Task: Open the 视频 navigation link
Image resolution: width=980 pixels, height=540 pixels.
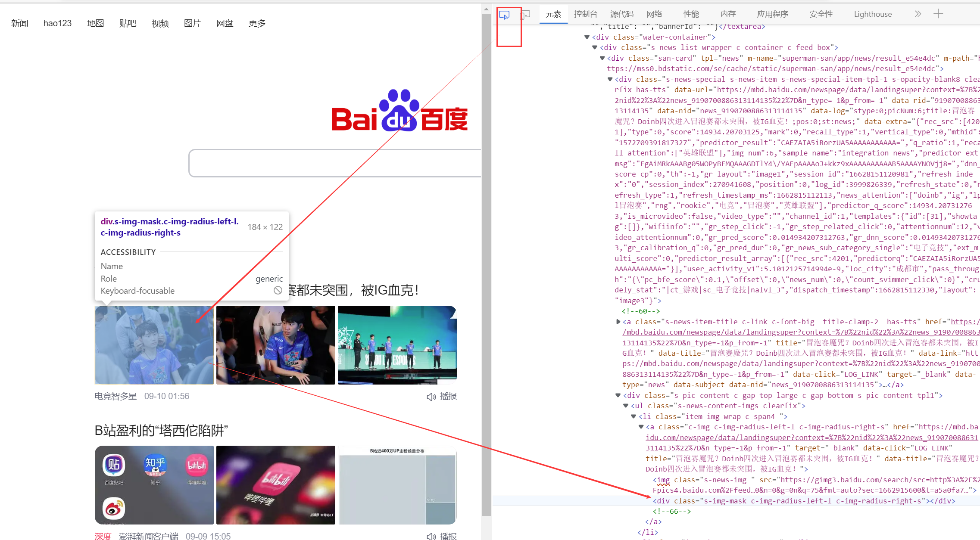Action: [x=160, y=23]
